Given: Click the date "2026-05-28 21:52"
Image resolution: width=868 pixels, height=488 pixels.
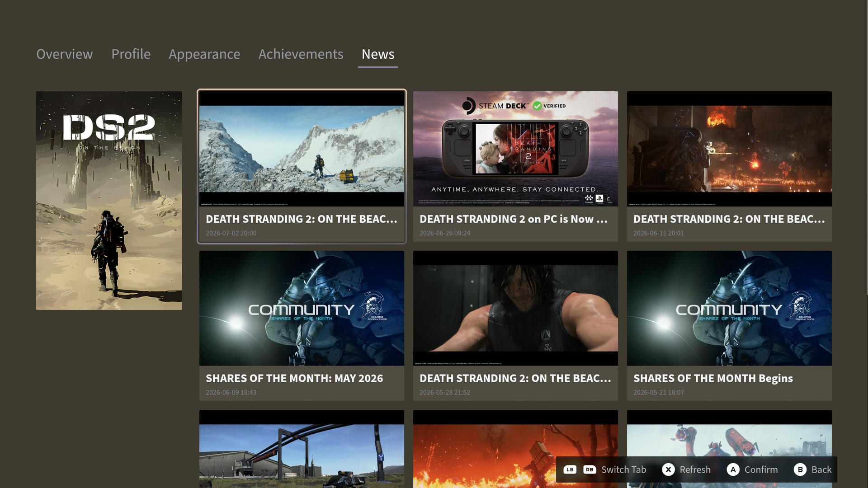Looking at the screenshot, I should click(445, 392).
